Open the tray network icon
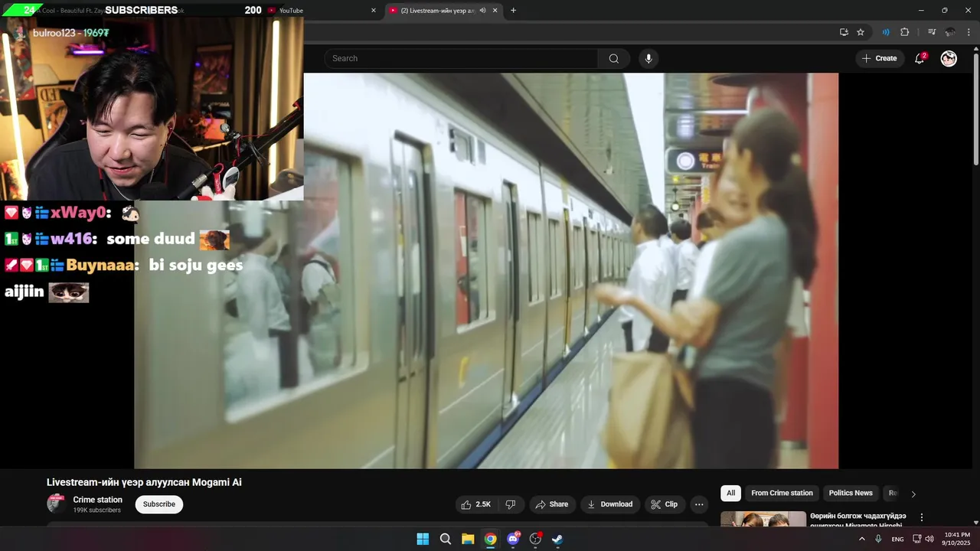Viewport: 980px width, 551px height. click(916, 539)
